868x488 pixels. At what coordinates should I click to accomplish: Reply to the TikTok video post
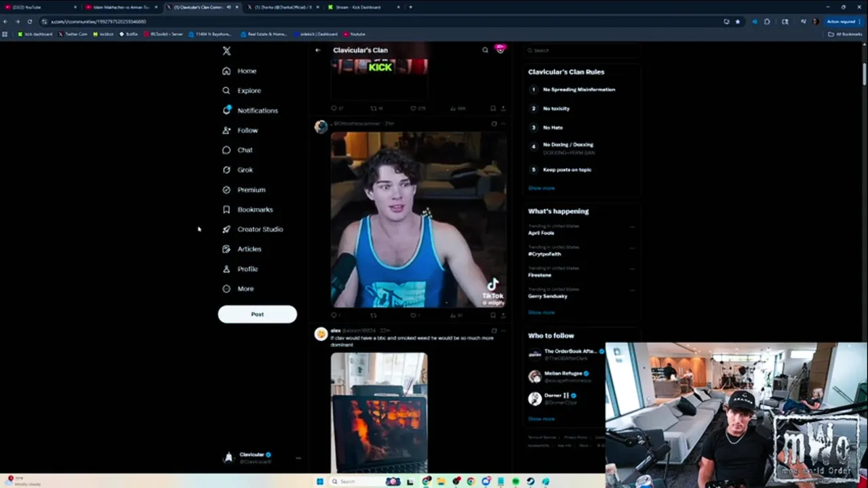click(x=334, y=315)
